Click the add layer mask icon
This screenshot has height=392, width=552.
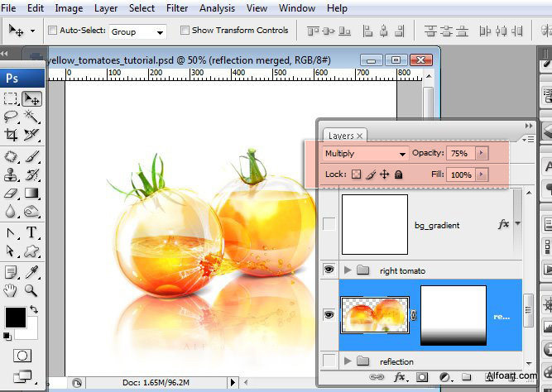[421, 379]
